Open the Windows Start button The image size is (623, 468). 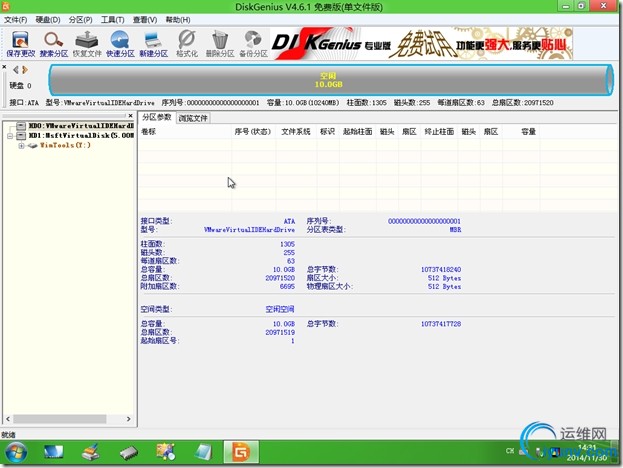click(x=16, y=453)
